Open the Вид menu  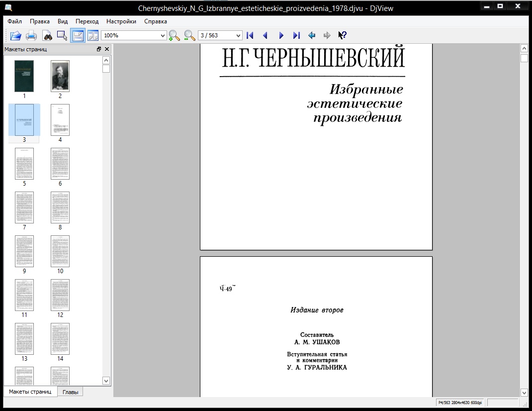(63, 21)
